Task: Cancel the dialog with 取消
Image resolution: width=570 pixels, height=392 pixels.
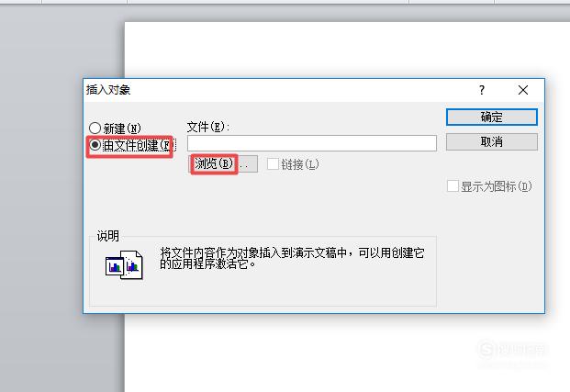Action: click(491, 141)
